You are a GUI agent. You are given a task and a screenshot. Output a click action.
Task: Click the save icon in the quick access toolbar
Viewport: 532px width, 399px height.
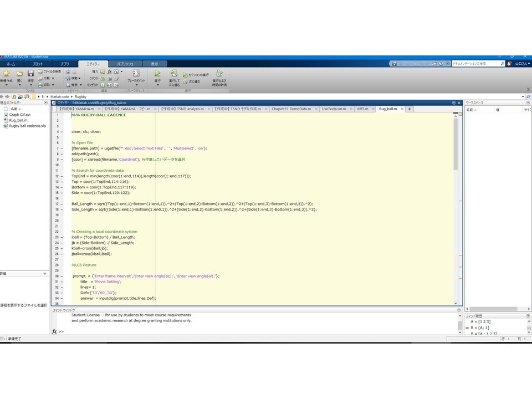tap(394, 63)
